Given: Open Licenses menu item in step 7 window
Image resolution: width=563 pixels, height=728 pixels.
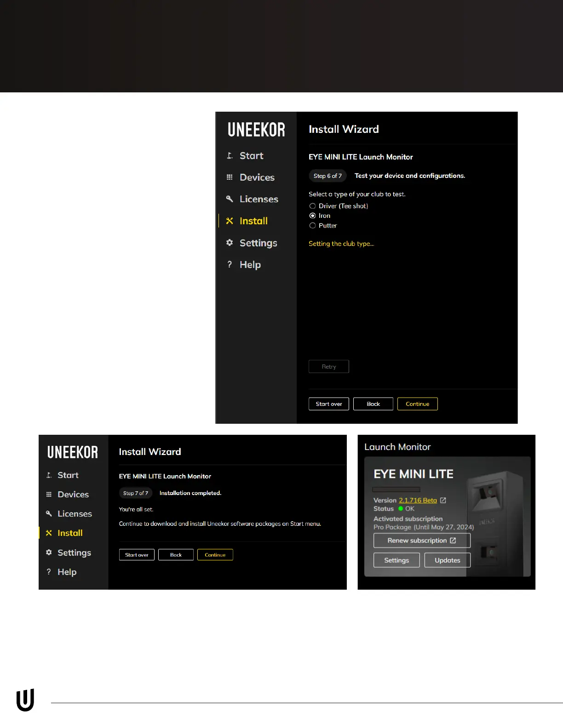Looking at the screenshot, I should pyautogui.click(x=75, y=514).
